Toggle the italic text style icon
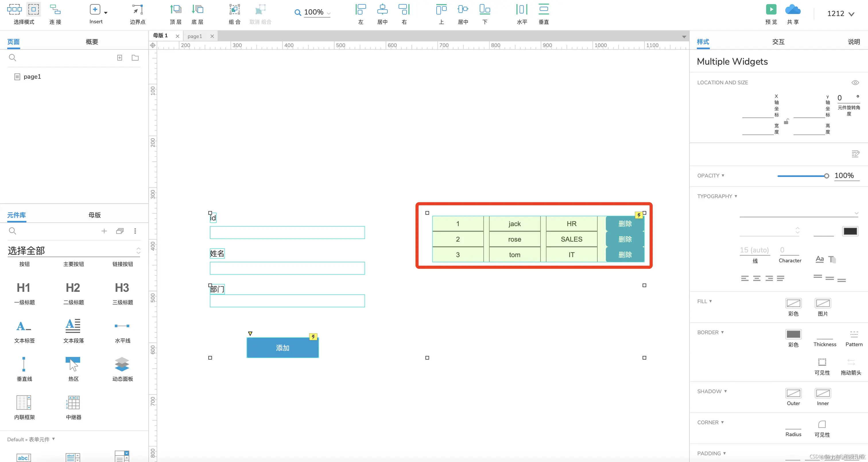Viewport: 868px width, 462px height. [x=832, y=259]
